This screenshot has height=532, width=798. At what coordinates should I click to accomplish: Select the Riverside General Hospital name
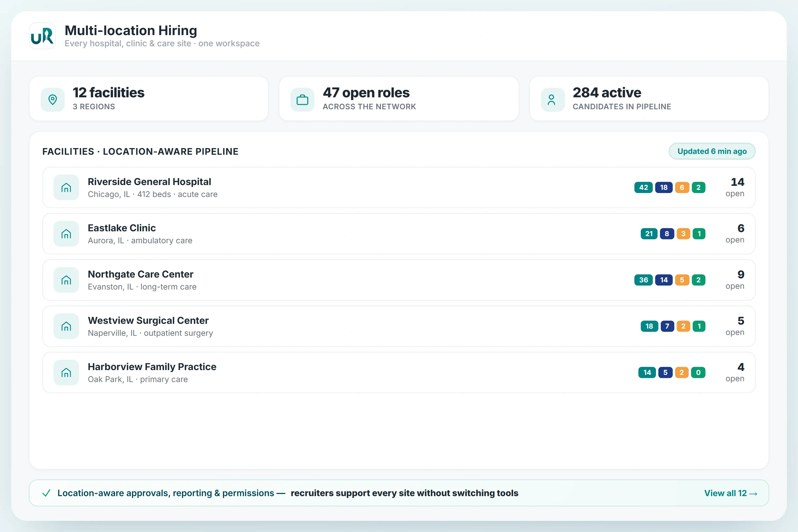pyautogui.click(x=149, y=182)
